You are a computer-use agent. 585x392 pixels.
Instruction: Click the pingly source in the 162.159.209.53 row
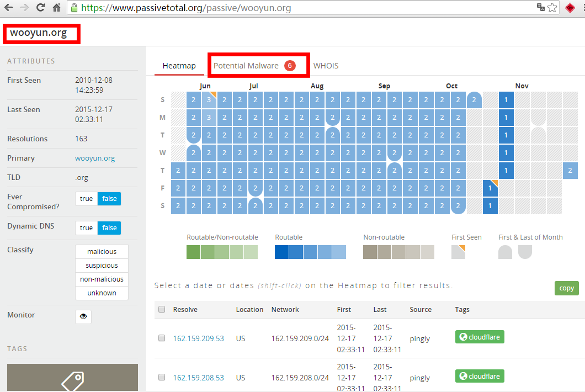[x=420, y=339]
